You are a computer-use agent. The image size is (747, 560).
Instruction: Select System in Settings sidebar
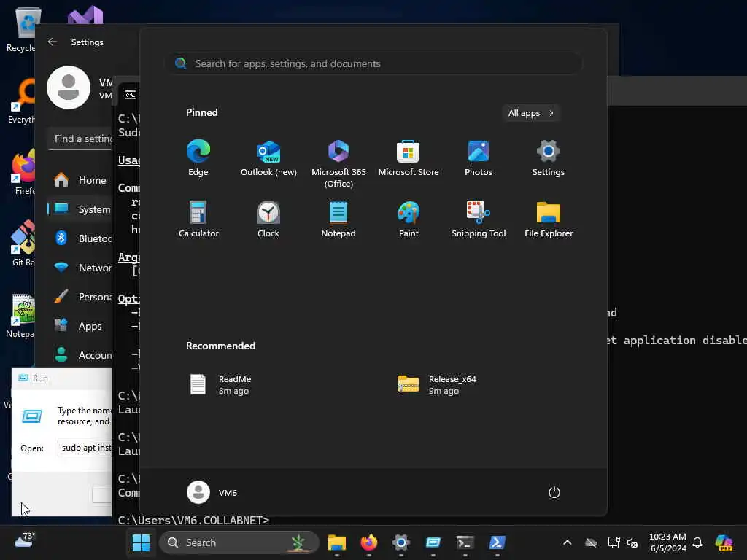80,209
